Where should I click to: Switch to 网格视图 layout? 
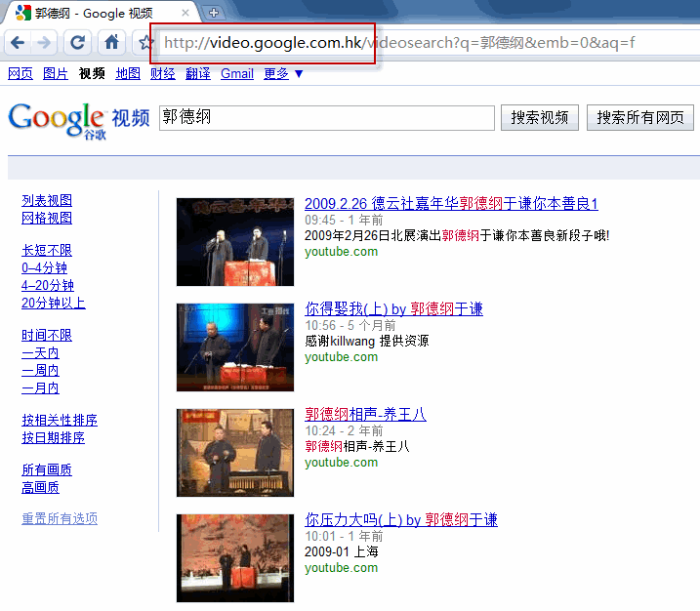tap(47, 219)
